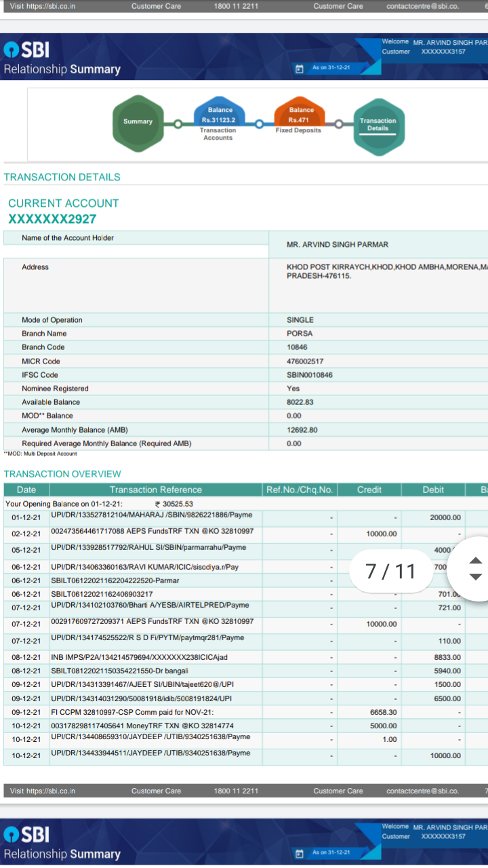488x868 pixels.
Task: Click the Debit column header
Action: click(x=433, y=490)
